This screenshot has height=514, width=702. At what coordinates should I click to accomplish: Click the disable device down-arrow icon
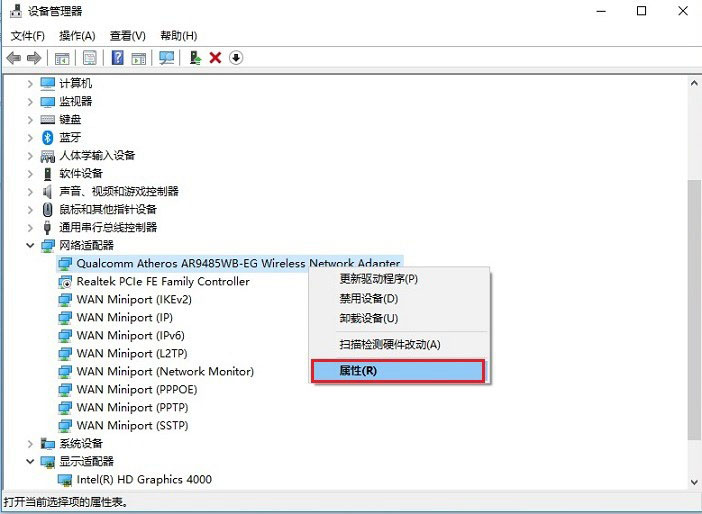click(x=236, y=58)
